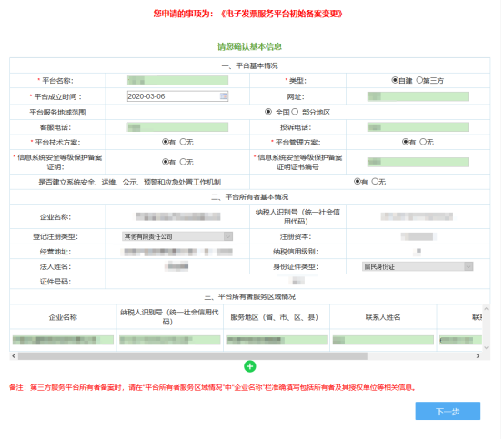Choose 全国 for platform service region
Image resolution: width=504 pixels, height=439 pixels.
point(268,112)
